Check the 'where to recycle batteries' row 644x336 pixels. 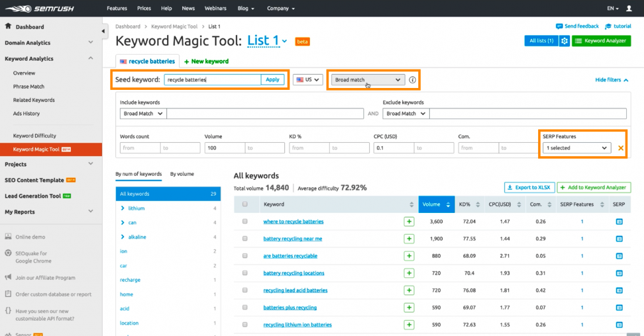(x=245, y=221)
